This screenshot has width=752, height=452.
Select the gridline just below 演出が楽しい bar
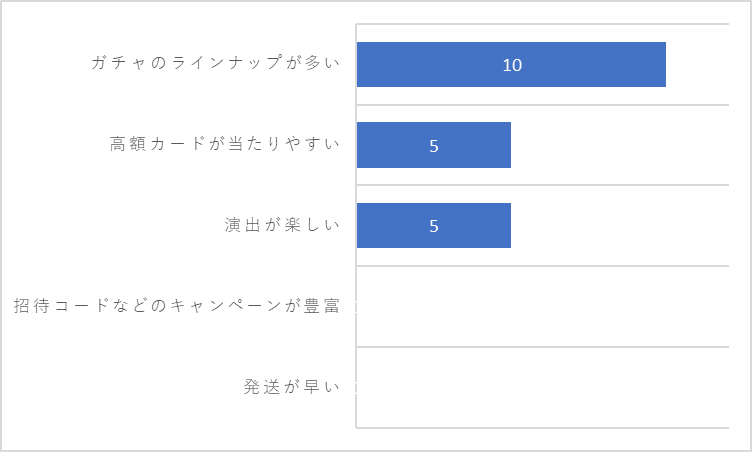(x=543, y=265)
